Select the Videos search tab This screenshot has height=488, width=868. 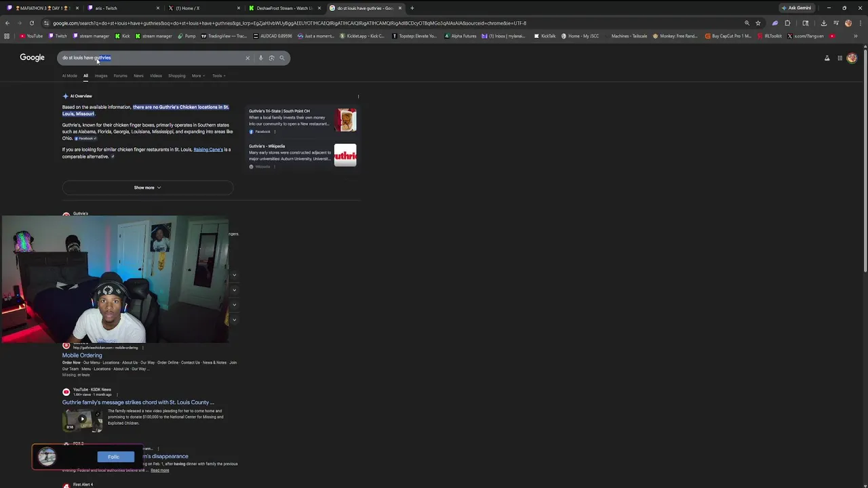click(156, 76)
